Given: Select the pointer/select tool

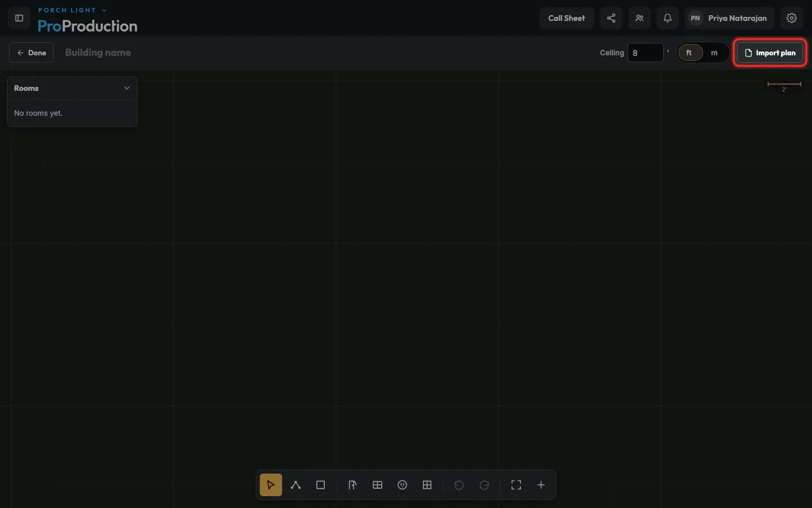Looking at the screenshot, I should 271,485.
